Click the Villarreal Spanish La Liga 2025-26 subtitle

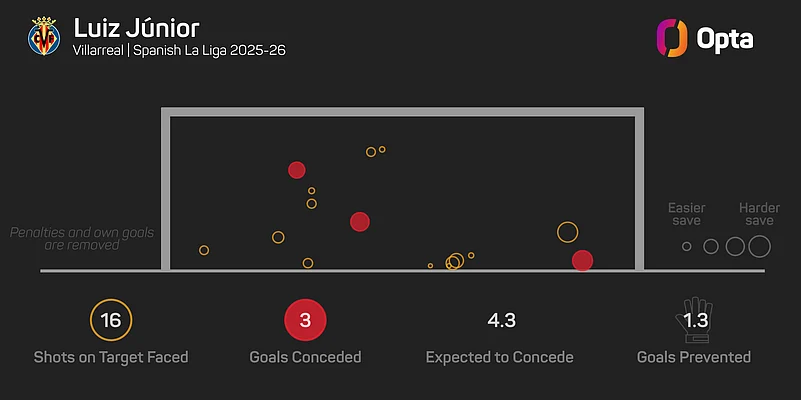179,51
